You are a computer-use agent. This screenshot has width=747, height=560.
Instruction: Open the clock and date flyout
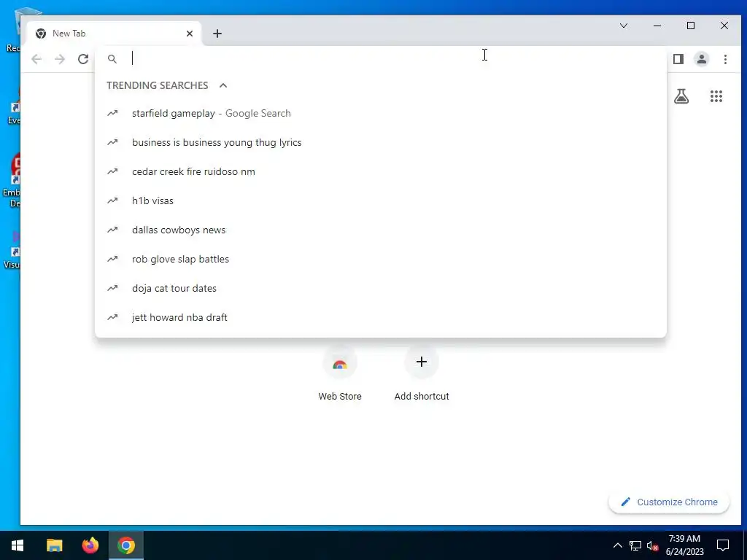[x=684, y=545]
